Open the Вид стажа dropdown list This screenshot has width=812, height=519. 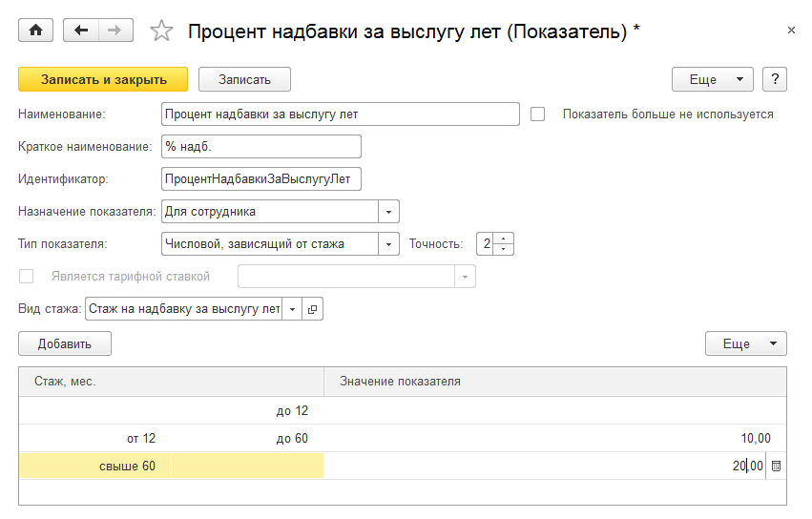click(x=291, y=309)
